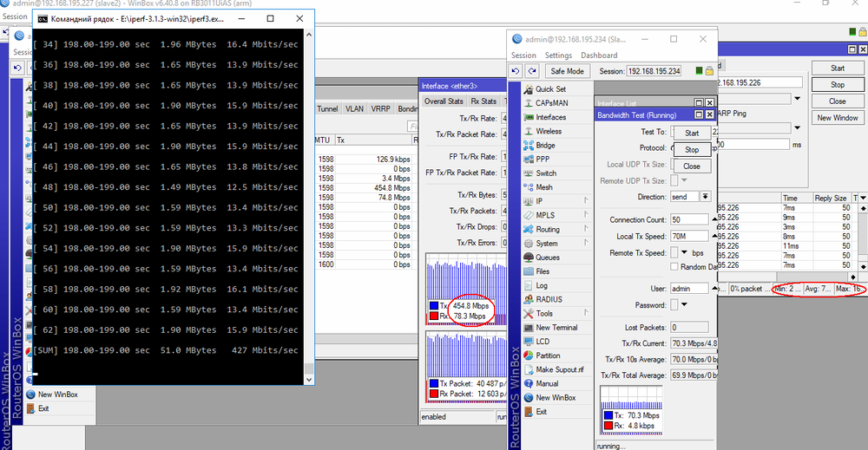
Task: Click the Connection Count input field
Action: pyautogui.click(x=689, y=219)
